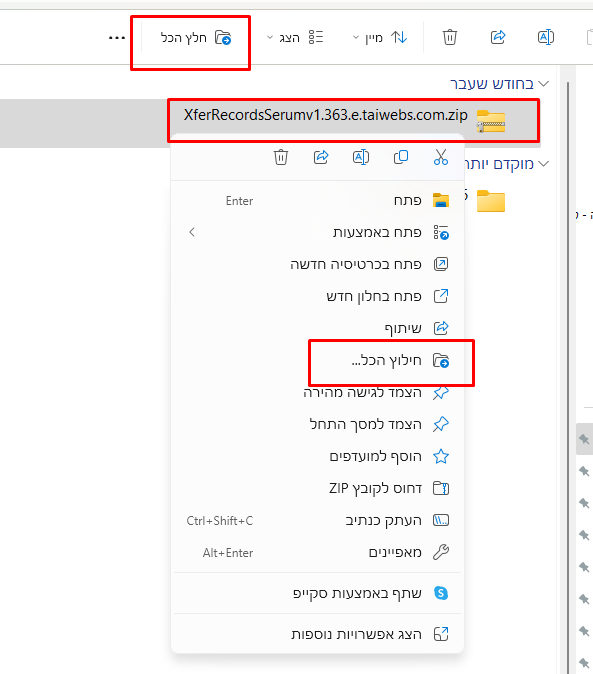Click the zip folder icon of the Serum file
The image size is (593, 674).
(x=491, y=121)
